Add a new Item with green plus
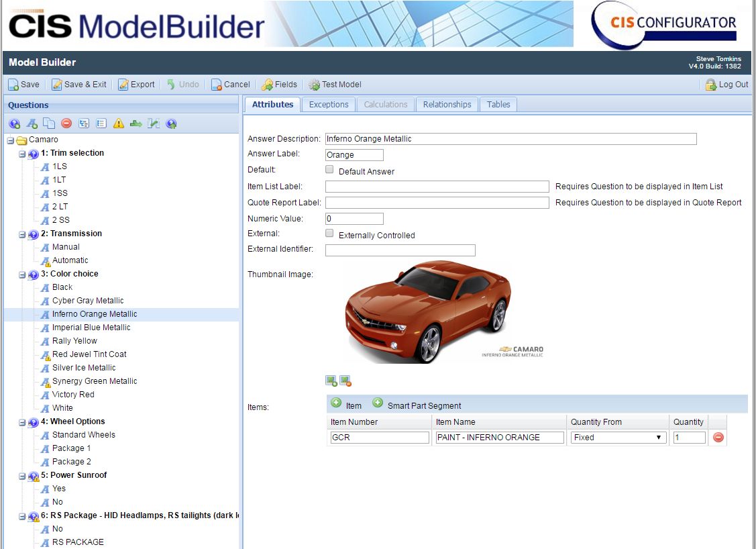The image size is (756, 549). tap(336, 403)
